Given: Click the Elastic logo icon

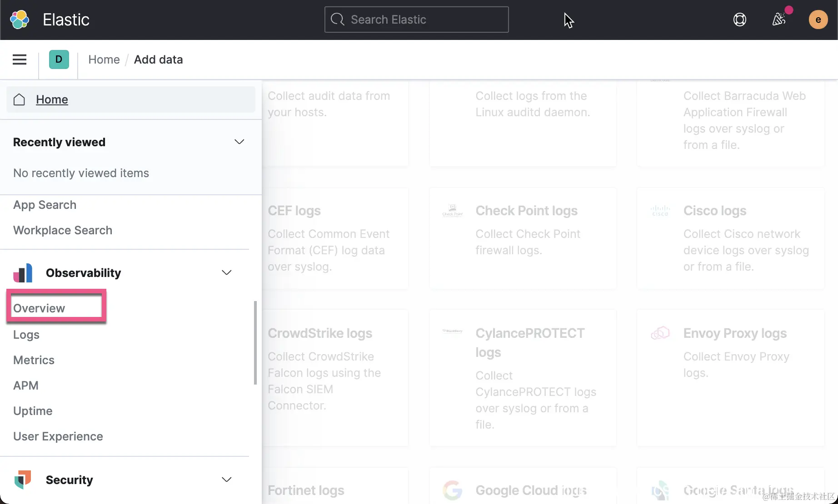Looking at the screenshot, I should pos(20,20).
